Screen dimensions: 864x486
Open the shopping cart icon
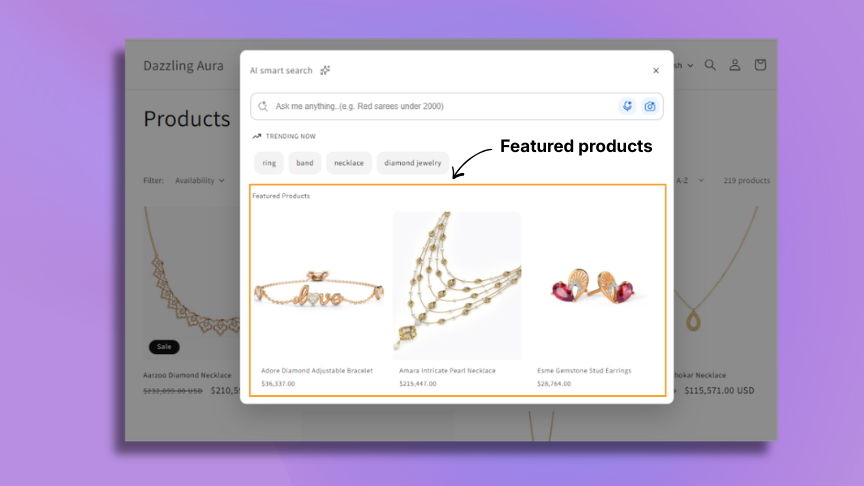tap(760, 65)
